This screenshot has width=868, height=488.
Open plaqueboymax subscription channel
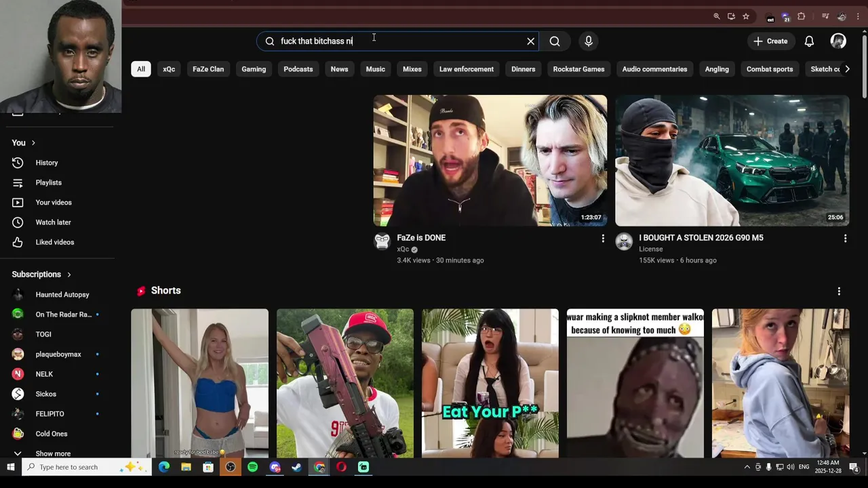point(57,354)
